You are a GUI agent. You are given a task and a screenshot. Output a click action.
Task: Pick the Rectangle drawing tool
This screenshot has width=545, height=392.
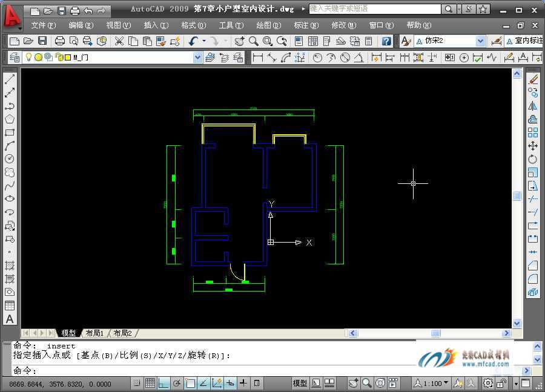point(10,132)
